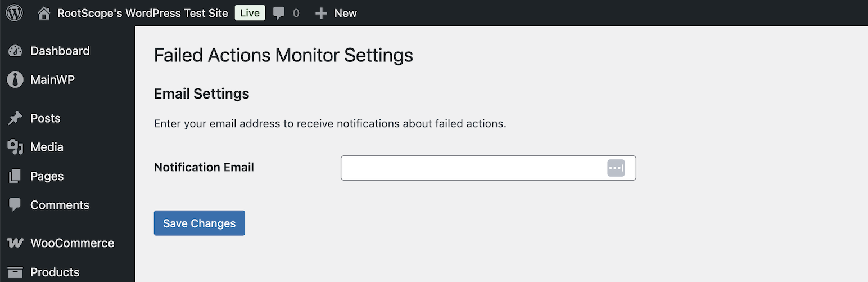This screenshot has width=868, height=282.
Task: Click the Media sidebar icon
Action: 15,147
